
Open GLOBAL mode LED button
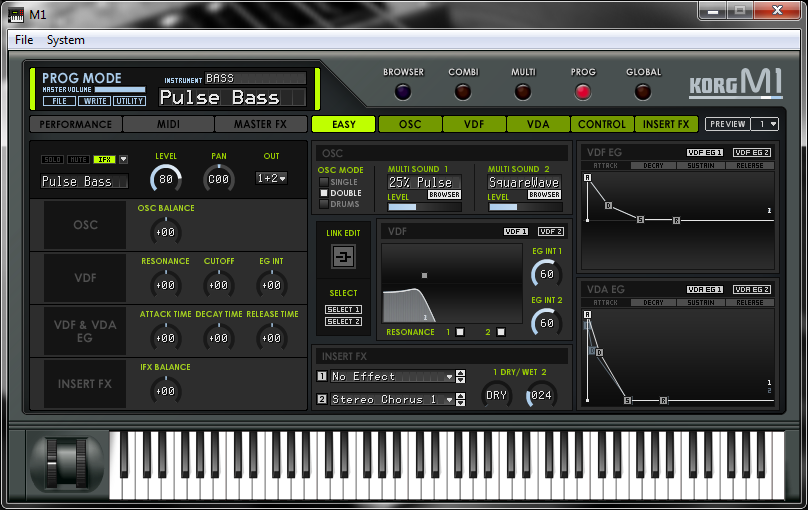(x=643, y=92)
